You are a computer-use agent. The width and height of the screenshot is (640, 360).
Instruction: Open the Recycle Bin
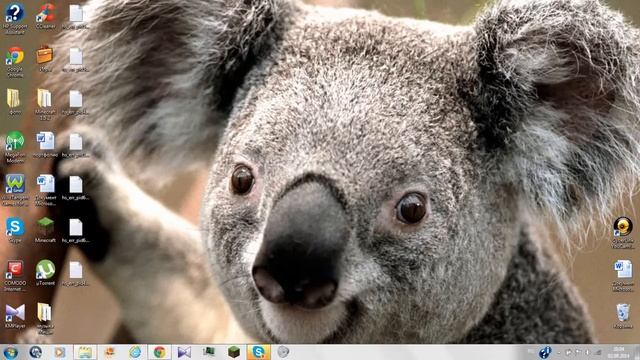623,316
